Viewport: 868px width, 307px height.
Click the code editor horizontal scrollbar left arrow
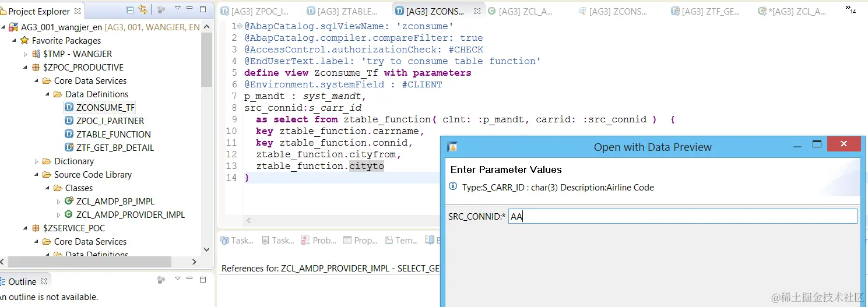pyautogui.click(x=249, y=221)
